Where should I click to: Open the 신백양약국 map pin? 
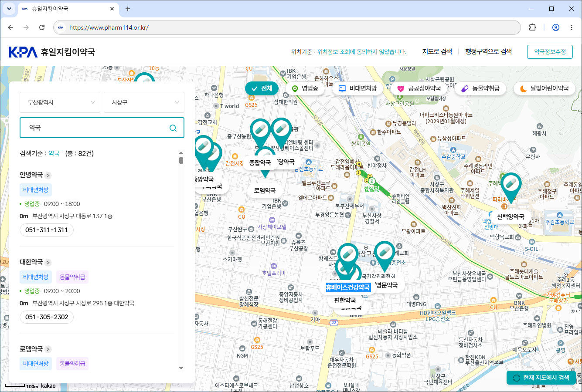[x=511, y=187]
